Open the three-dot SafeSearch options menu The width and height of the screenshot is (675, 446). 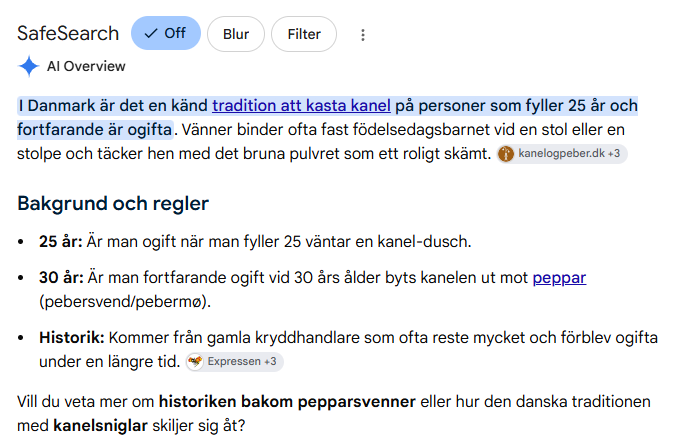click(363, 34)
